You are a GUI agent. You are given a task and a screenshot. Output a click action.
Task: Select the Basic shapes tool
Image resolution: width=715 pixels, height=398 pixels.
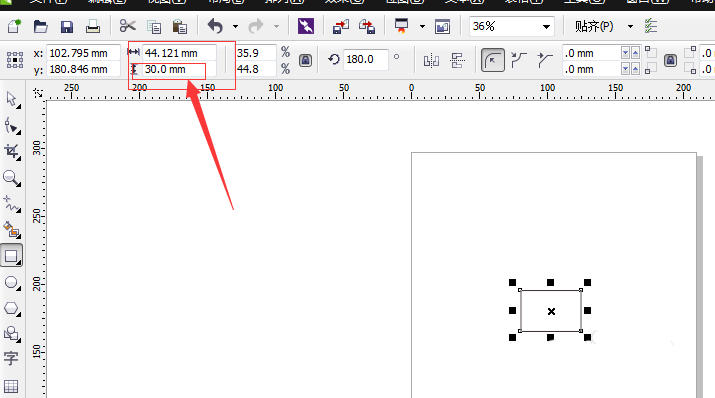click(12, 335)
